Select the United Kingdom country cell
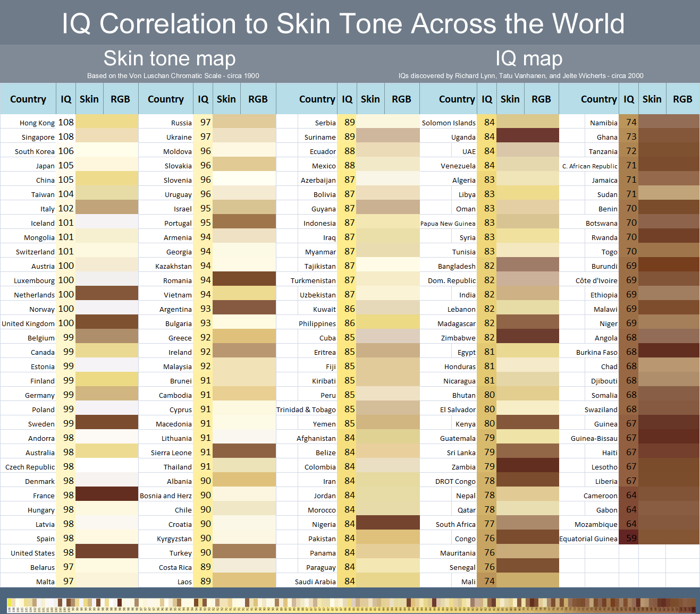The width and height of the screenshot is (700, 614). coord(28,323)
